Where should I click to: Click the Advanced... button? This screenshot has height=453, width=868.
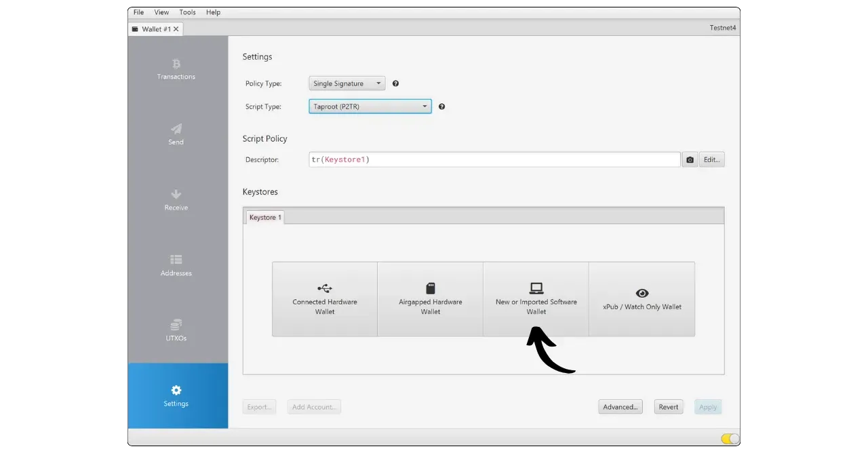[x=620, y=407]
